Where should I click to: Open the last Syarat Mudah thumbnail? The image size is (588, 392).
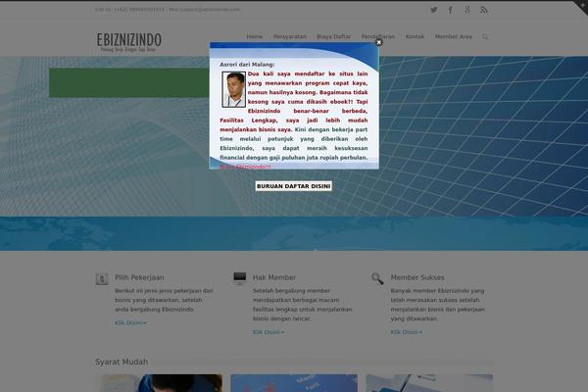pyautogui.click(x=429, y=383)
